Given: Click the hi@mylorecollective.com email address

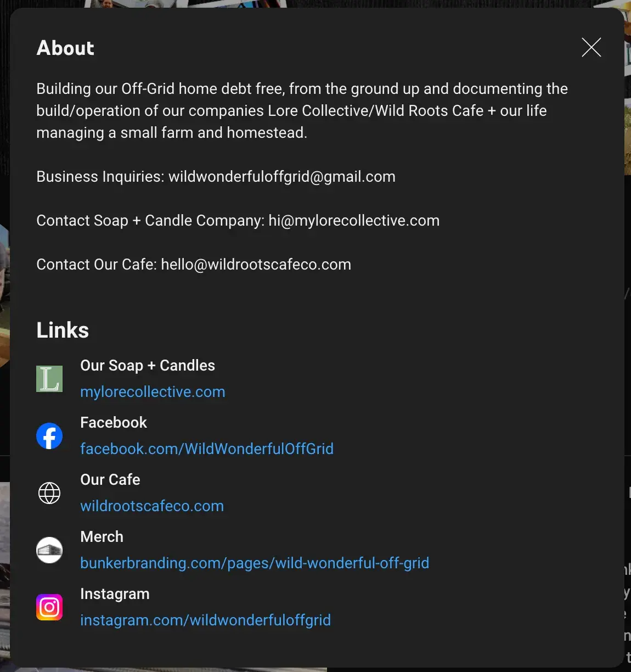Looking at the screenshot, I should pyautogui.click(x=354, y=221).
